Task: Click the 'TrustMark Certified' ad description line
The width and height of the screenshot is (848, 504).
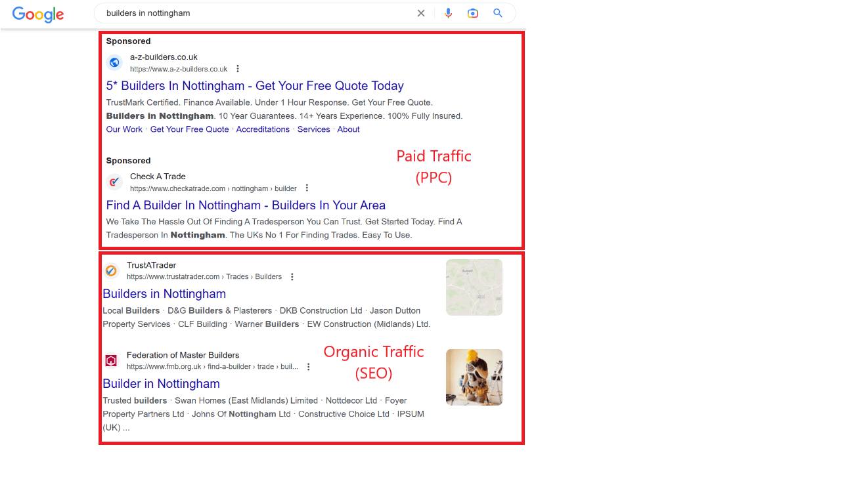Action: pos(269,102)
